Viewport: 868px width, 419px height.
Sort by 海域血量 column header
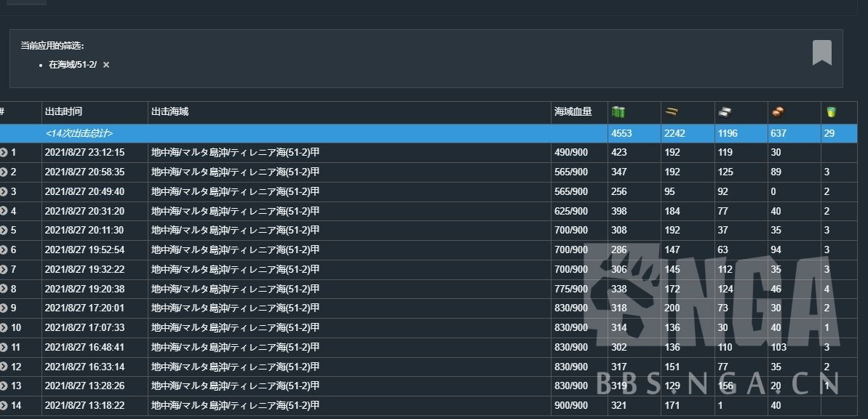573,112
